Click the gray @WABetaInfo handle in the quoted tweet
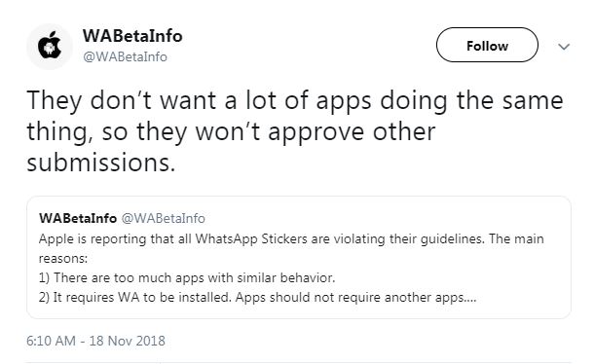 (x=164, y=218)
